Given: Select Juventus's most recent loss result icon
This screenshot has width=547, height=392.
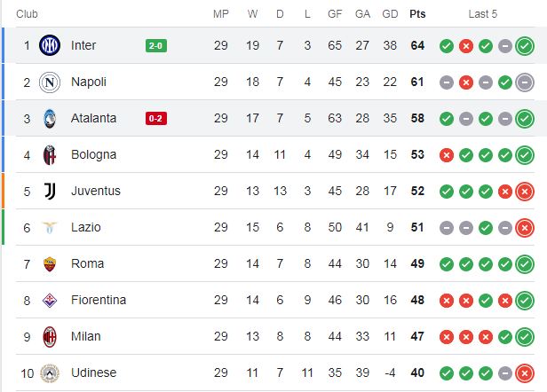Looking at the screenshot, I should click(x=525, y=192).
